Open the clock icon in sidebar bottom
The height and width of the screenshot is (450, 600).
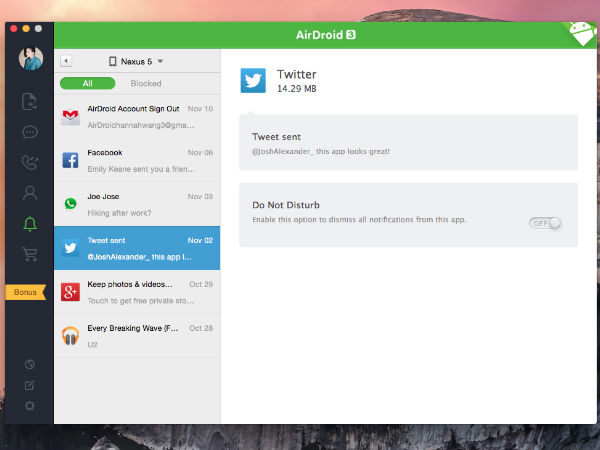tap(29, 364)
